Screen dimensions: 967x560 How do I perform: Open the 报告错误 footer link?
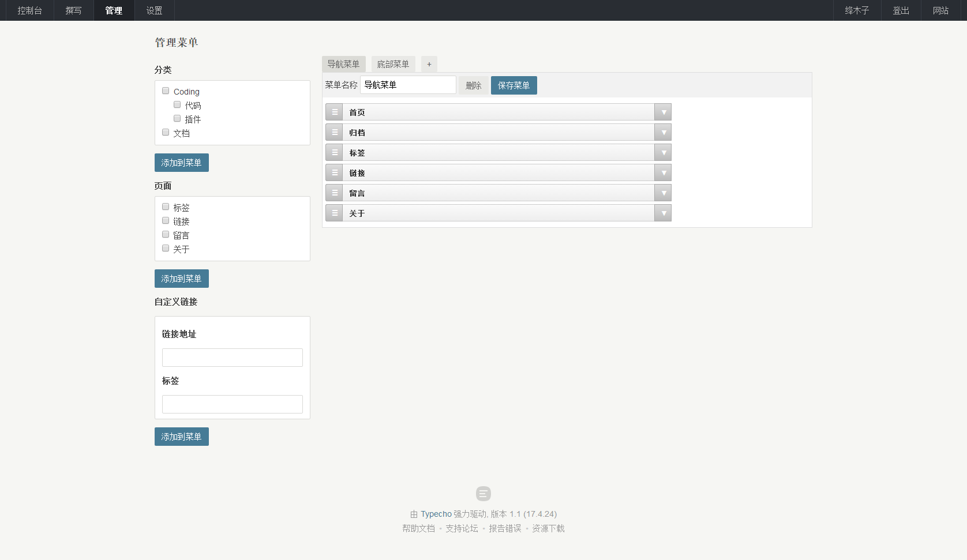tap(505, 528)
